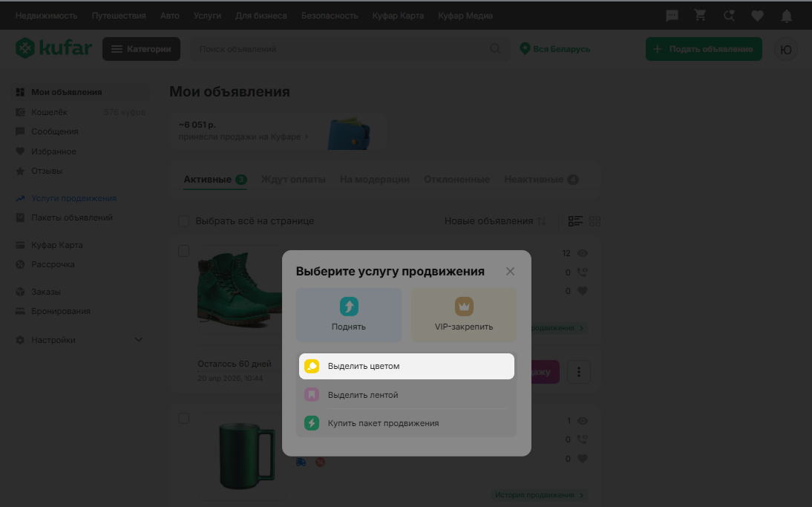This screenshot has width=812, height=507.
Task: Open Рассрочка in sidebar
Action: point(81,264)
